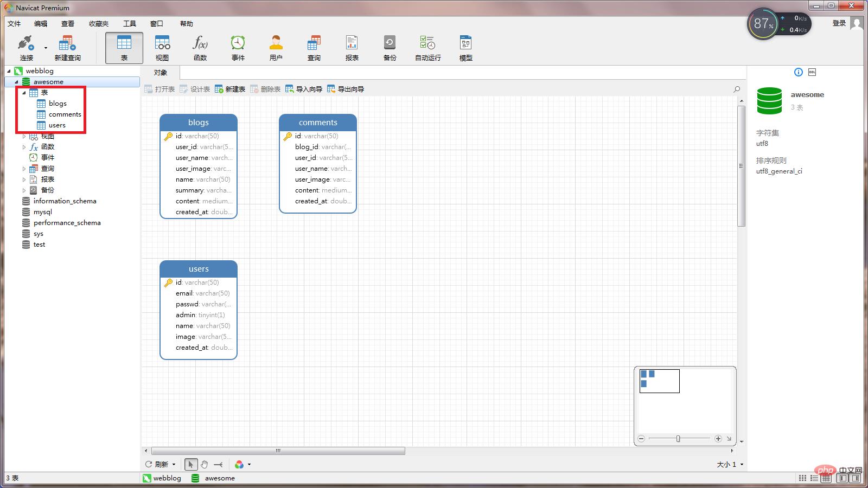Activate the pointer selection tool
Image resolution: width=868 pixels, height=488 pixels.
coord(190,464)
